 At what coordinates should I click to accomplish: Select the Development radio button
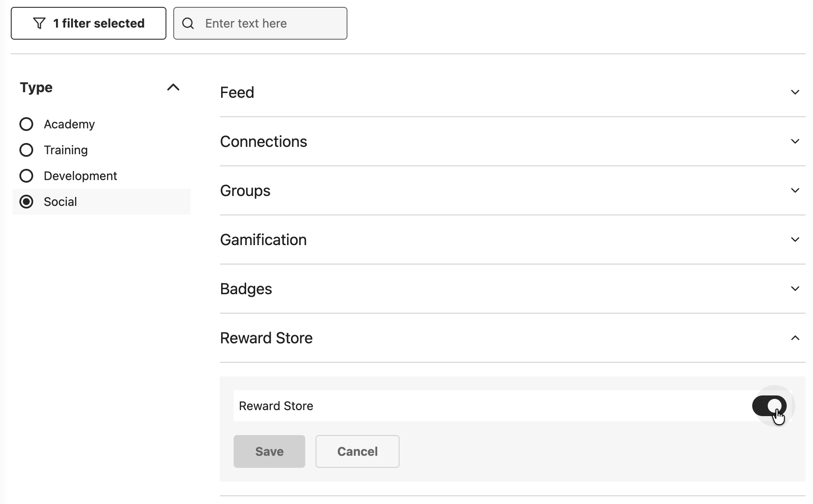(x=26, y=176)
